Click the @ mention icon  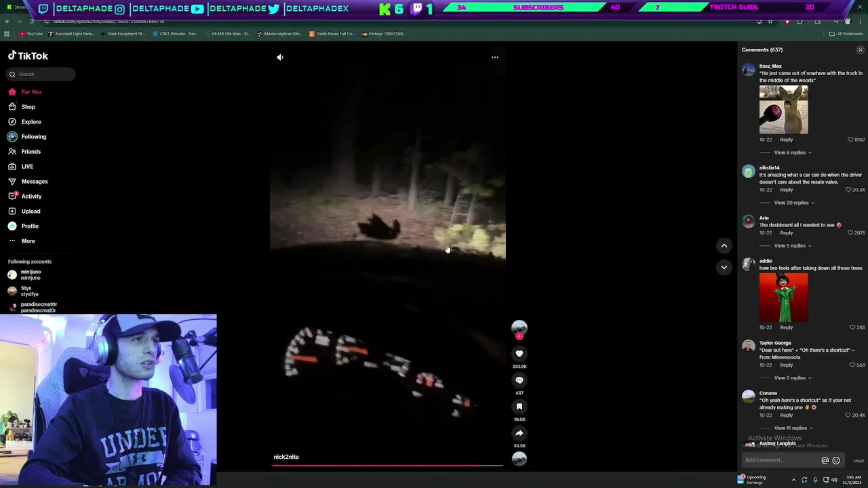pyautogui.click(x=825, y=460)
